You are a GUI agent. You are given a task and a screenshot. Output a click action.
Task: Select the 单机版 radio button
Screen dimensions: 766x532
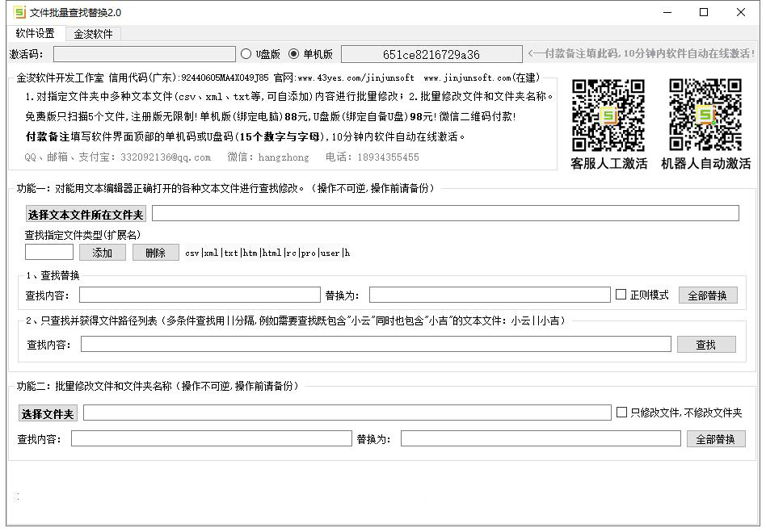pos(293,54)
